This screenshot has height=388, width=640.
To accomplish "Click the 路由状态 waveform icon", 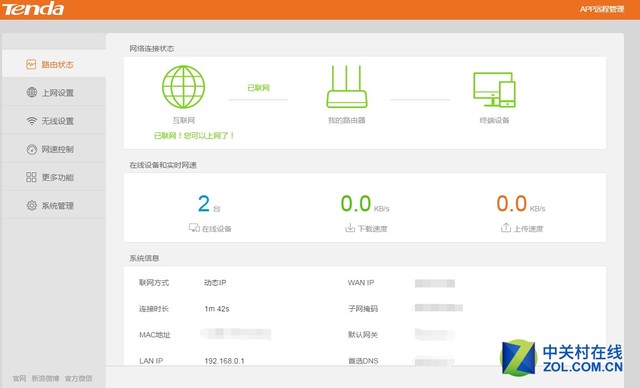I will pyautogui.click(x=31, y=64).
